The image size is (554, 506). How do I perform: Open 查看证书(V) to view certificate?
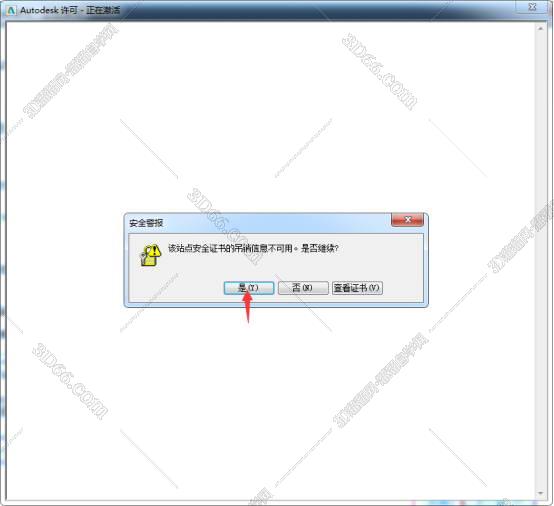point(357,288)
